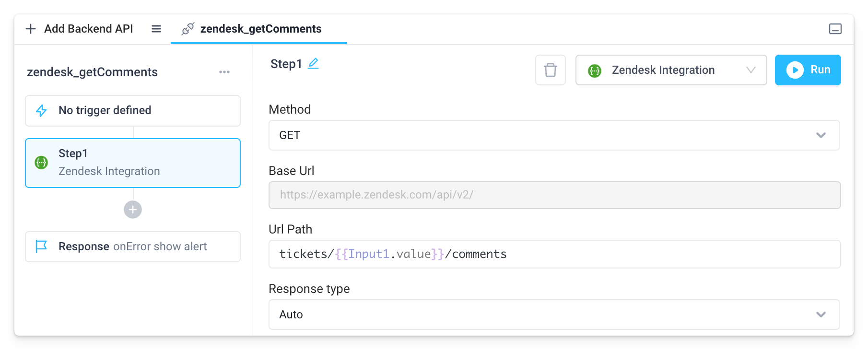Open the API list via hamburger icon
Viewport: 868px width, 350px height.
(156, 29)
